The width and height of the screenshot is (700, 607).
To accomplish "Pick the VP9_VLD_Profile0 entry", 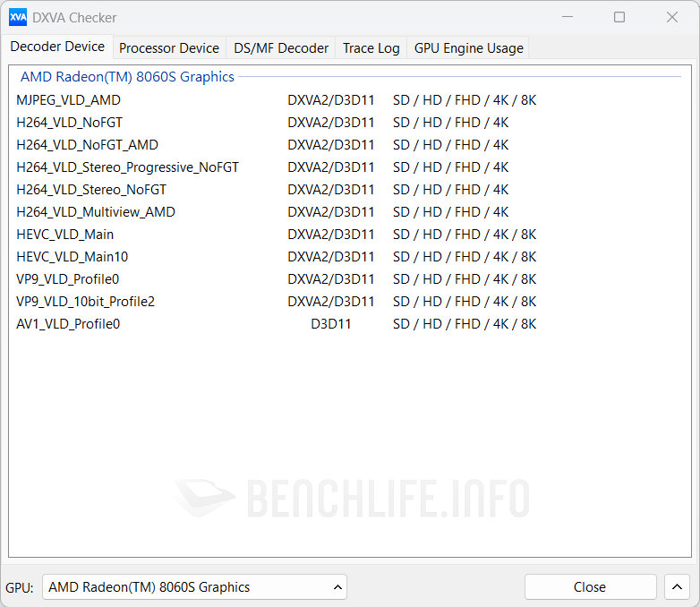I will tap(67, 279).
